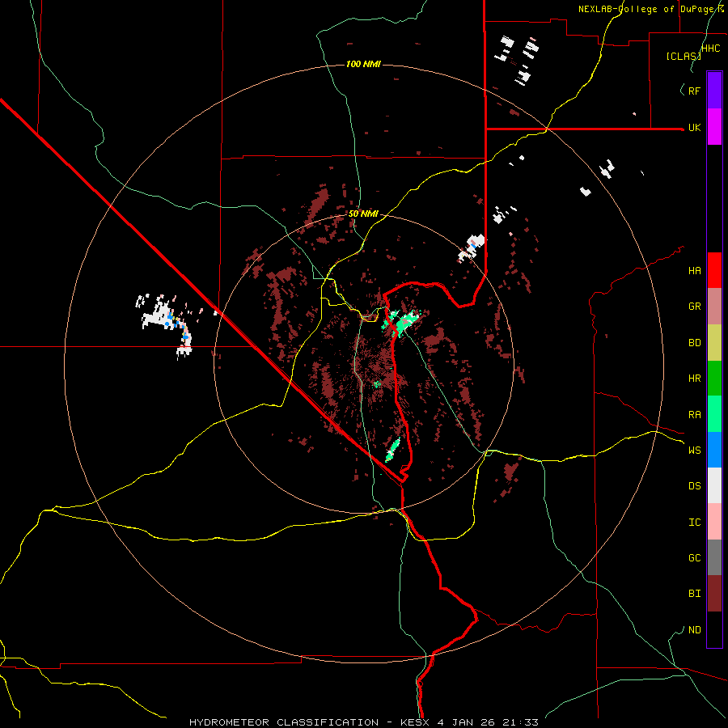Screen dimensions: 728x728
Task: Click the RA legend label
Action: point(694,415)
